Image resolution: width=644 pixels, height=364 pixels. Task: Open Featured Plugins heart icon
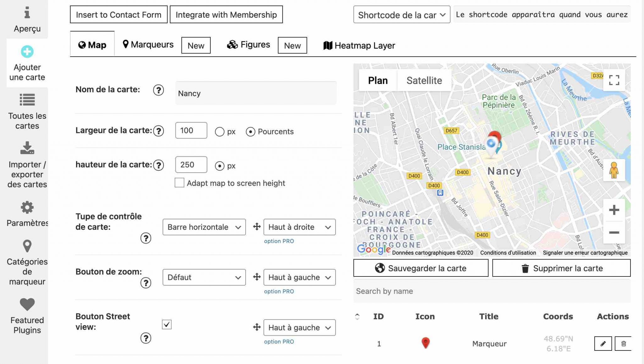(x=27, y=304)
